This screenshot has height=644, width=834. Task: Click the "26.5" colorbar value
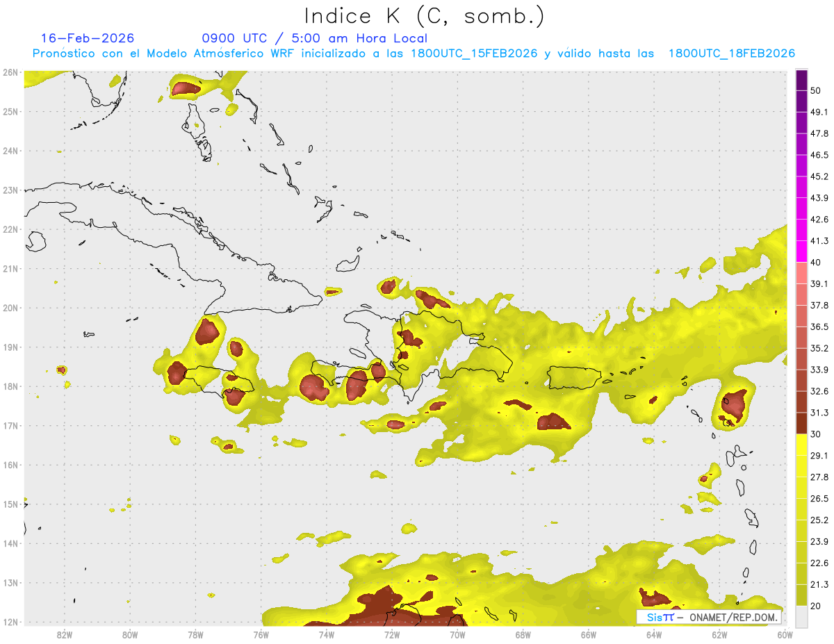pos(819,499)
